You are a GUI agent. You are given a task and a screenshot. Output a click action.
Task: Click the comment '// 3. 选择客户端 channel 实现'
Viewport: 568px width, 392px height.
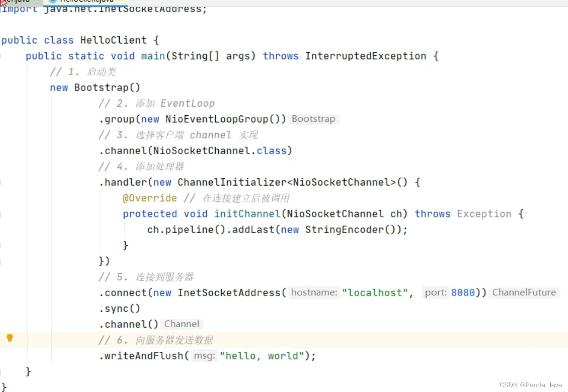(178, 135)
